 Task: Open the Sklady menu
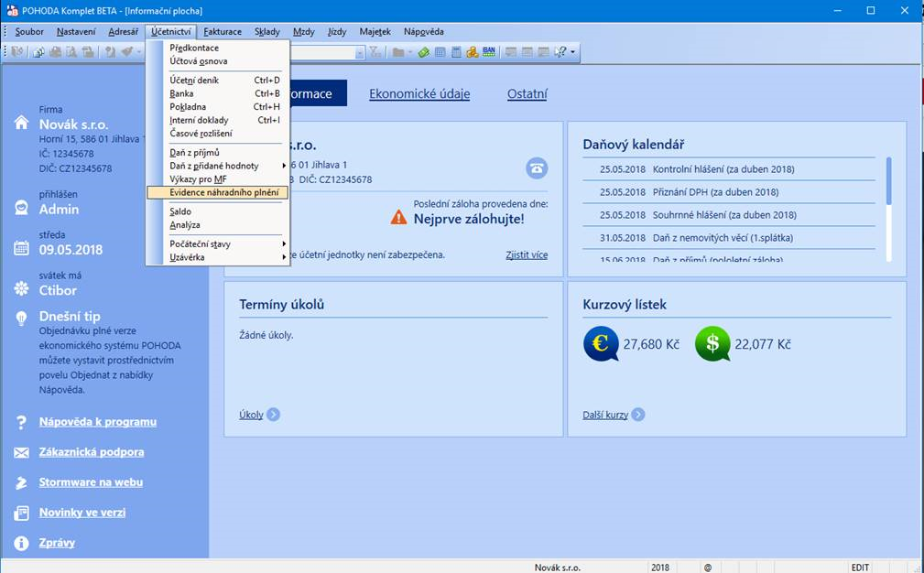click(x=267, y=32)
